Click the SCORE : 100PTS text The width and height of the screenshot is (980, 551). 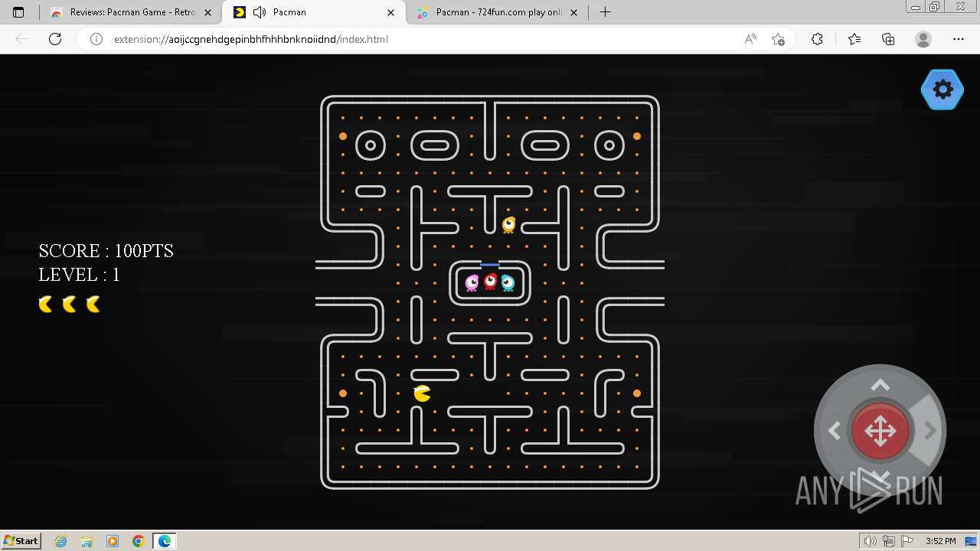coord(106,251)
